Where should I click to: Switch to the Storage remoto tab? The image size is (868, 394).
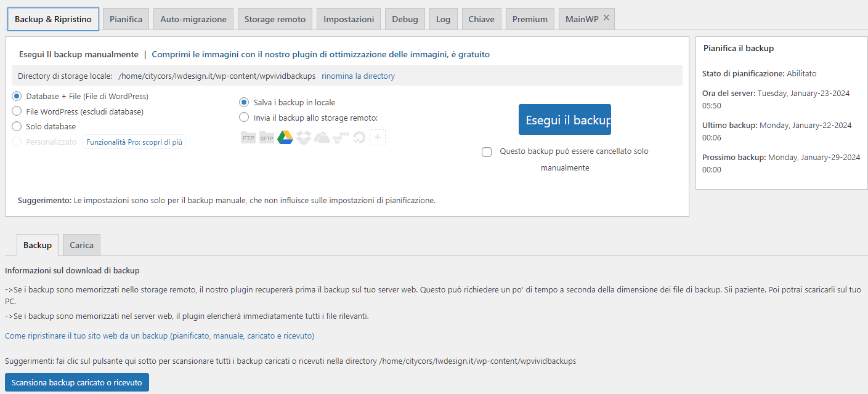(x=275, y=19)
